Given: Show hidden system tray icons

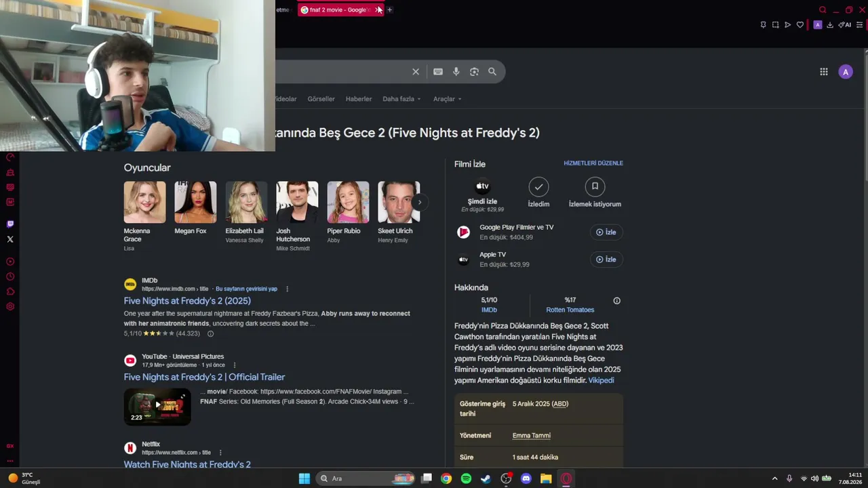Looking at the screenshot, I should pos(774,479).
